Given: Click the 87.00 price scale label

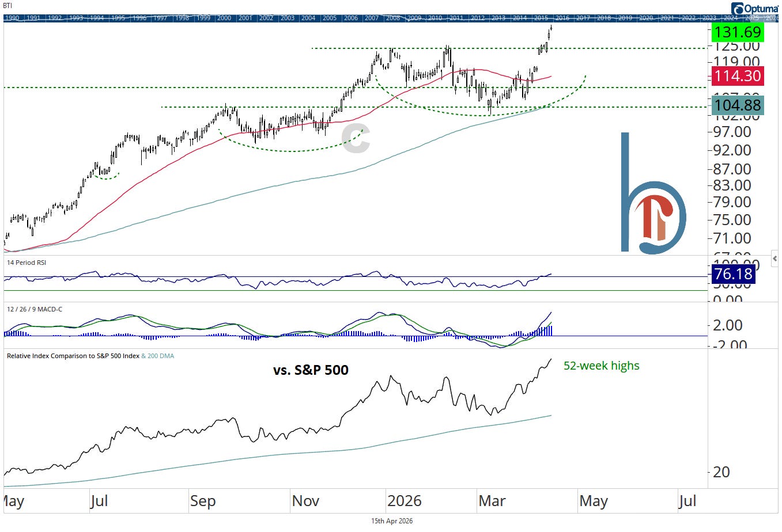Looking at the screenshot, I should (x=732, y=169).
